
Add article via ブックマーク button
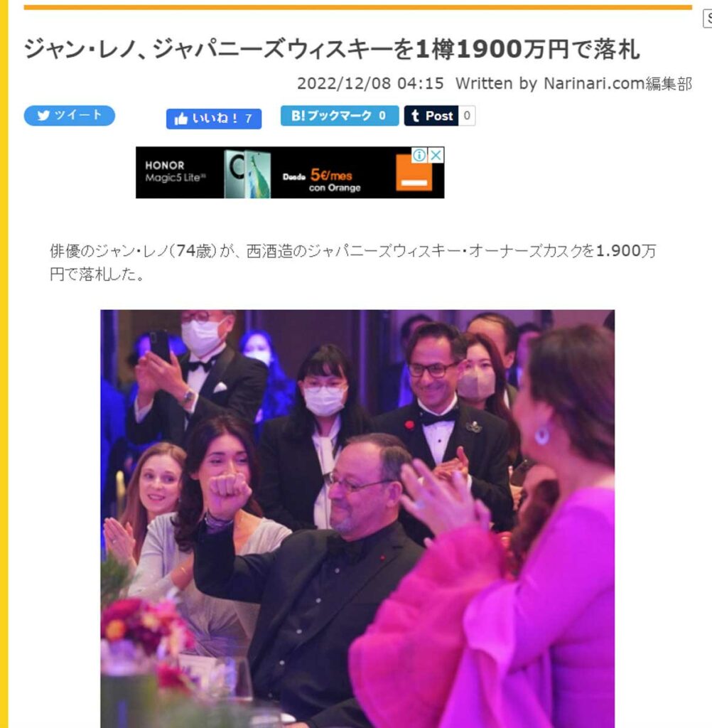pos(339,116)
